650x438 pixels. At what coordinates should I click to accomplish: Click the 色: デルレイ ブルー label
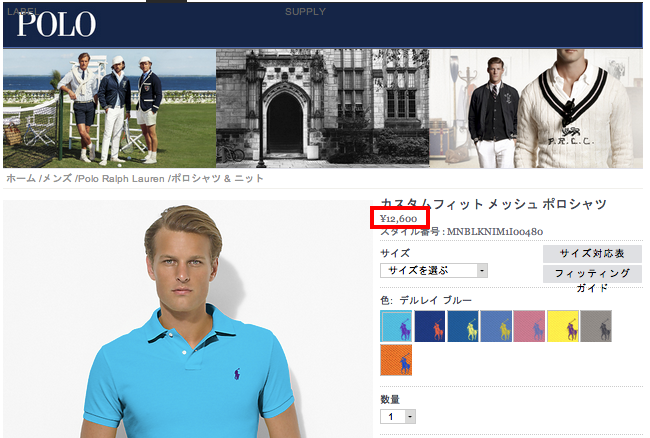click(426, 300)
